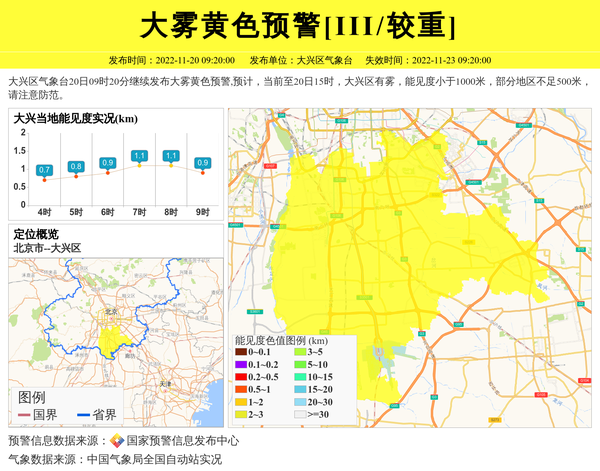Click 中国气象局全国自动站实况 source text
Screen dimensions: 600x471
click(154, 460)
